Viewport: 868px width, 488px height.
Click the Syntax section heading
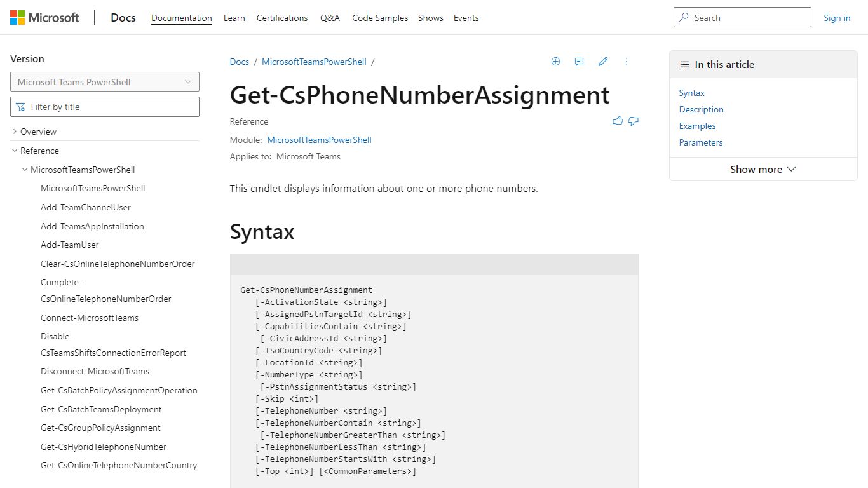point(262,231)
